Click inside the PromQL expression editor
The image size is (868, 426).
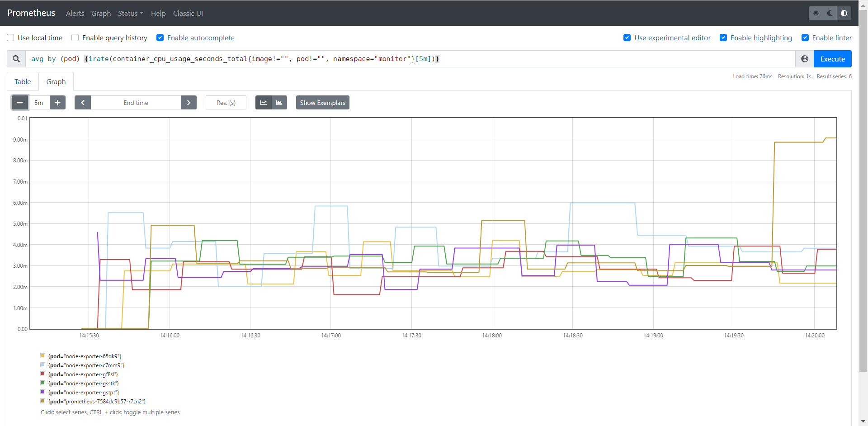pyautogui.click(x=410, y=59)
